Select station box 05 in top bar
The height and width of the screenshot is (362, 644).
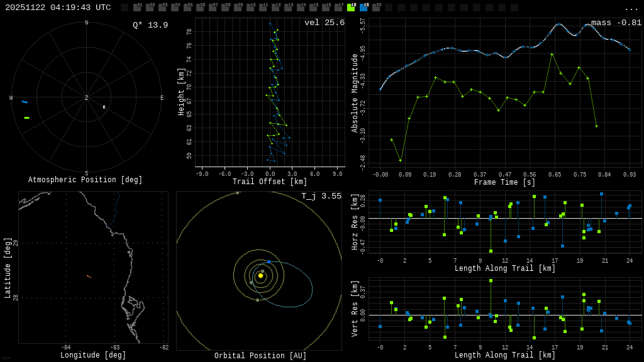tap(187, 8)
